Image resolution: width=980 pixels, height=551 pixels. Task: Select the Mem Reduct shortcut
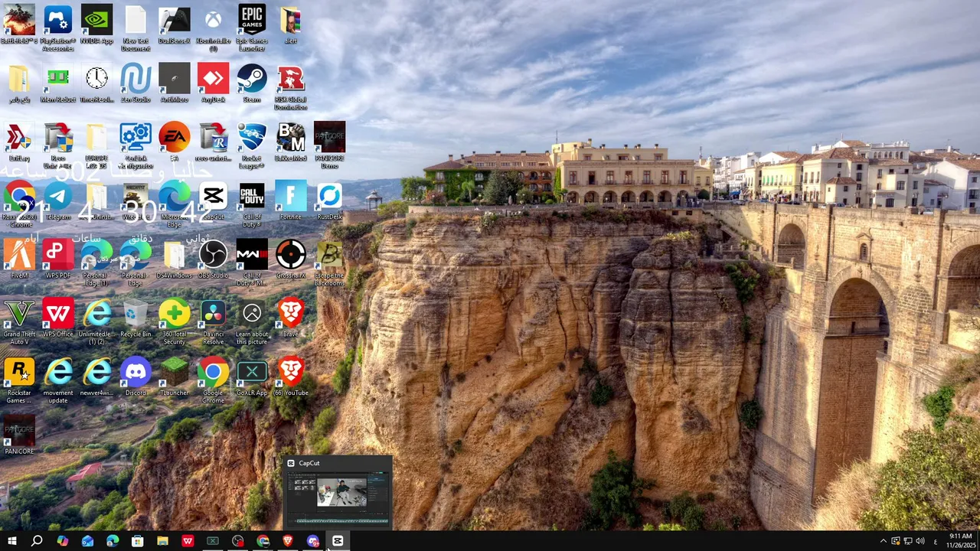pyautogui.click(x=58, y=84)
